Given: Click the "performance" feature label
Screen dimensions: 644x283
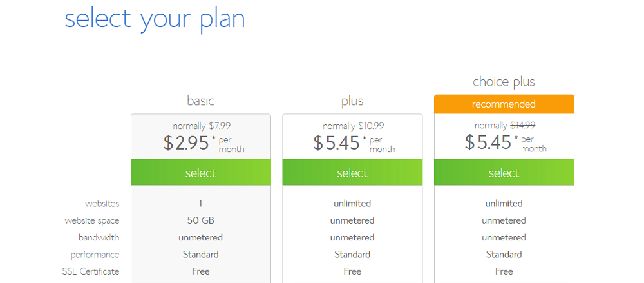Looking at the screenshot, I should point(95,255).
